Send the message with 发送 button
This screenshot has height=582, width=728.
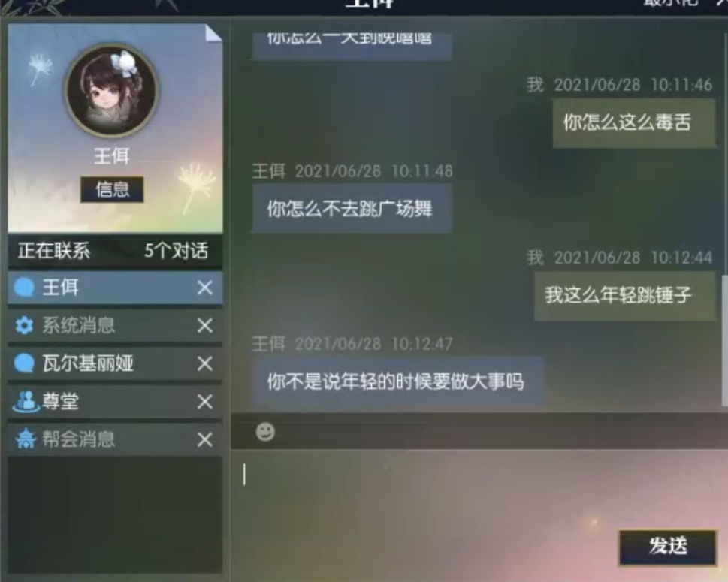coord(668,547)
